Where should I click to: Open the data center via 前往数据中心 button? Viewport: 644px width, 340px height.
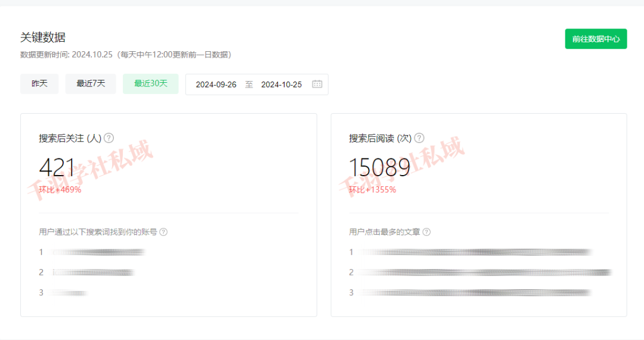(596, 39)
